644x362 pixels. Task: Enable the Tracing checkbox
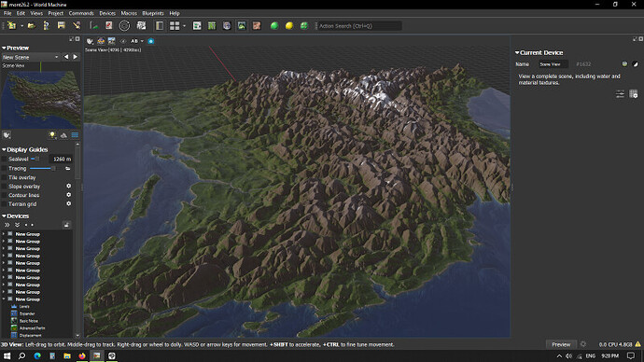click(5, 168)
